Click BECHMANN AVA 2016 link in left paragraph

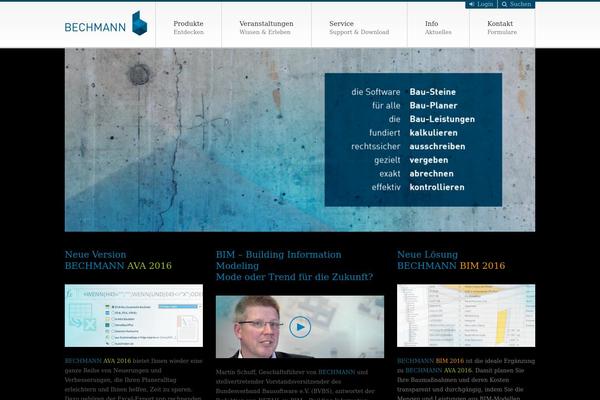(98, 361)
